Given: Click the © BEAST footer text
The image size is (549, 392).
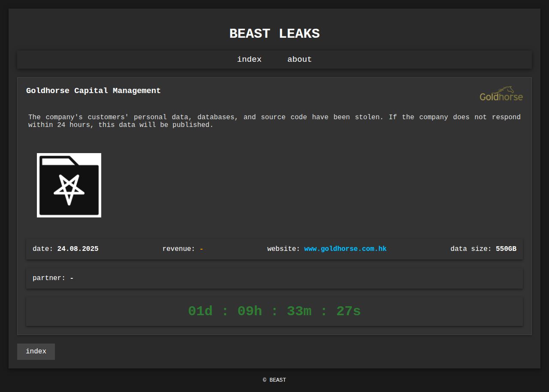Looking at the screenshot, I should [274, 380].
